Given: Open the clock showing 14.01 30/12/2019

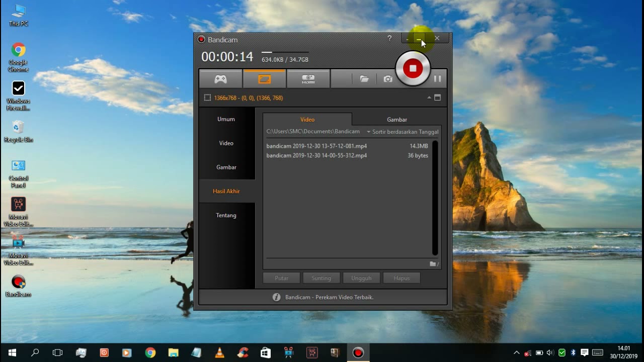Looking at the screenshot, I should (x=623, y=352).
